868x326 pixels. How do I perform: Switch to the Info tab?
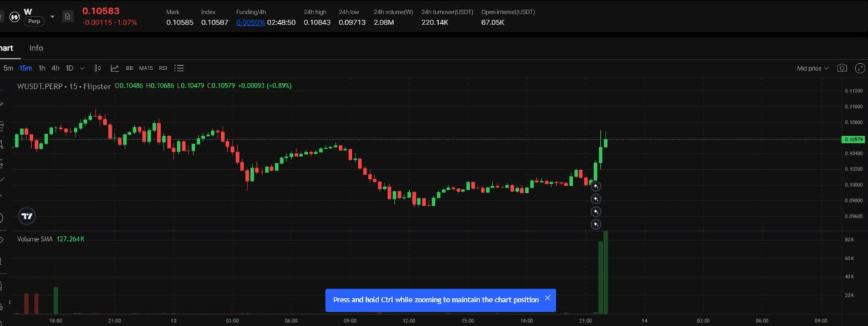36,48
